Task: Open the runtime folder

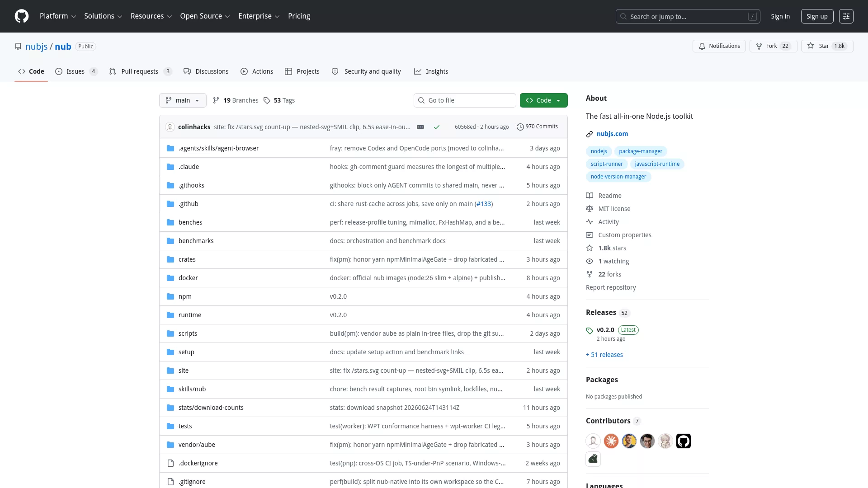Action: 190,315
